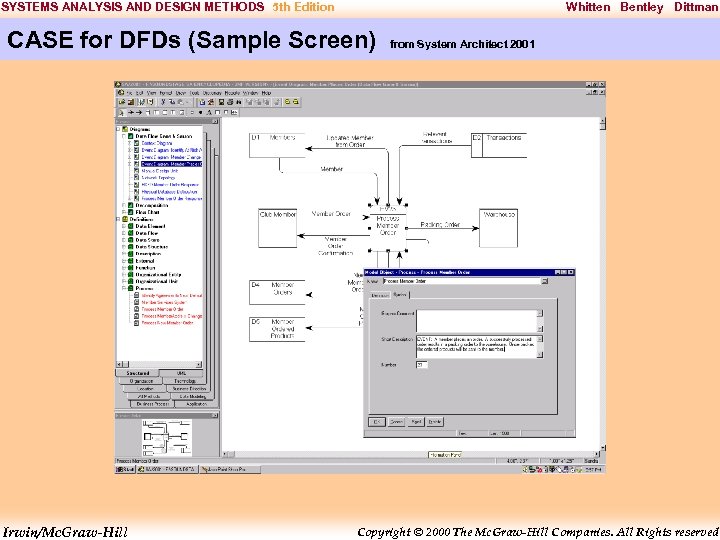The height and width of the screenshot is (540, 720).
Task: Switch to the Application browser tab
Action: click(x=197, y=404)
